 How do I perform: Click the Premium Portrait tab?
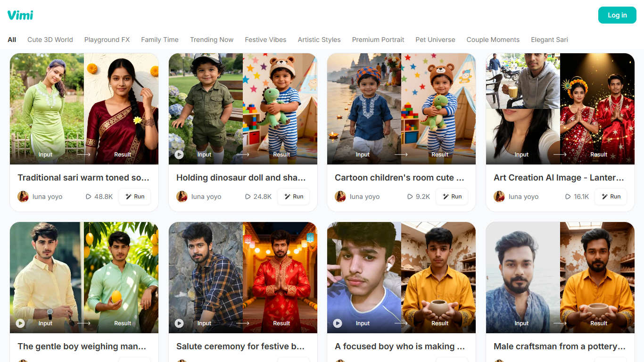378,40
